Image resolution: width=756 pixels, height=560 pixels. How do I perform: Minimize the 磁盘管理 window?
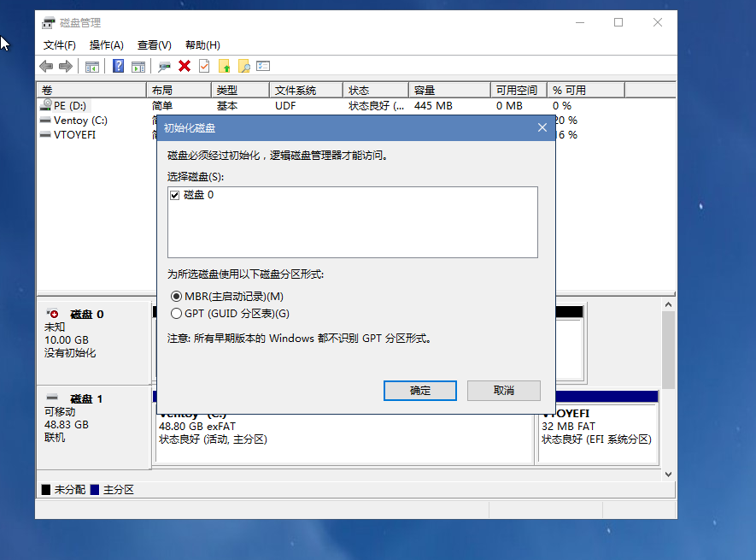pyautogui.click(x=580, y=23)
